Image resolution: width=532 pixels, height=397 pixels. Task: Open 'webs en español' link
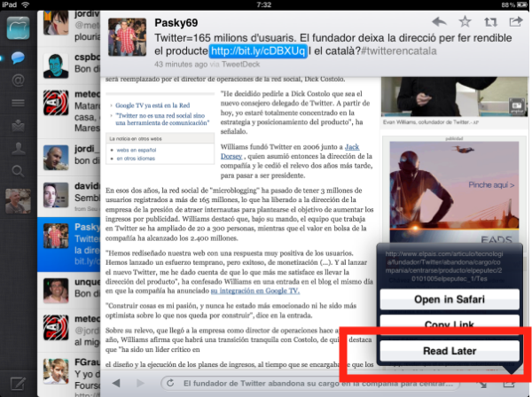136,150
